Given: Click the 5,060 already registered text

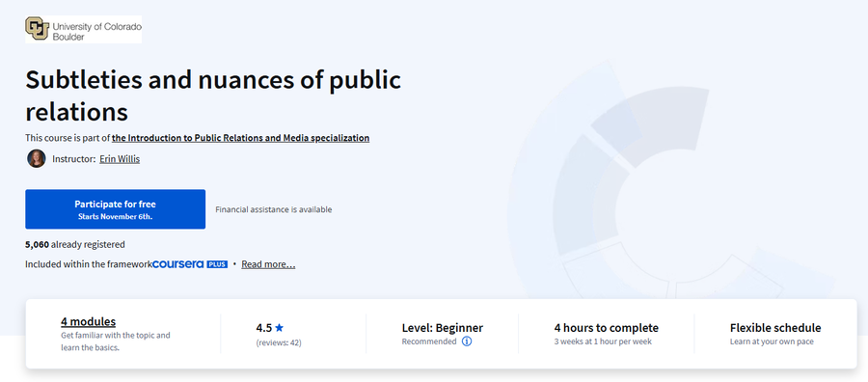Looking at the screenshot, I should tap(74, 244).
